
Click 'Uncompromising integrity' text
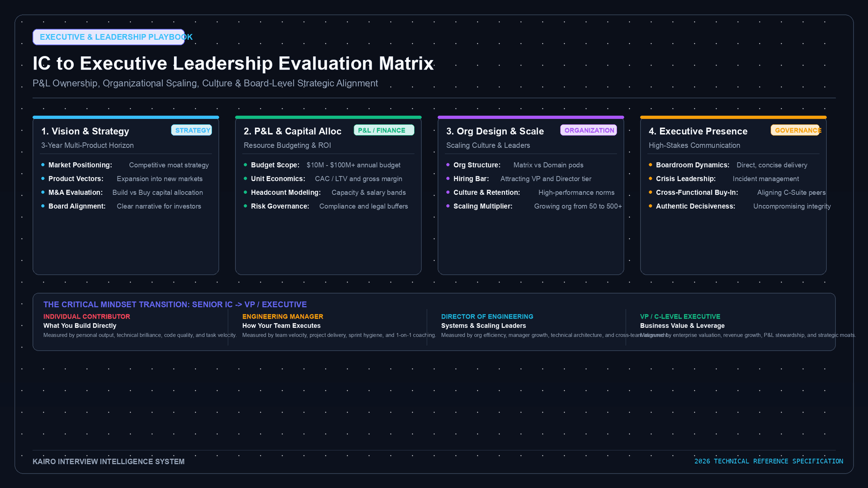coord(792,206)
